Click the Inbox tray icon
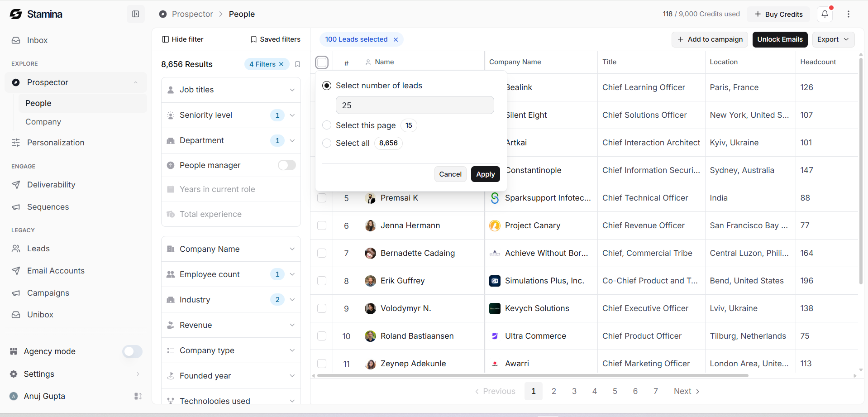This screenshot has height=417, width=868. 16,40
